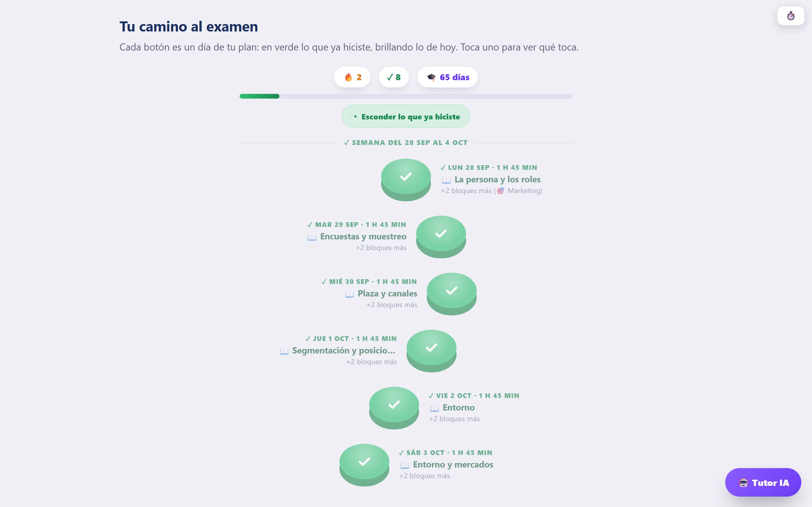Open the Mar 29 Sep completed day button
812x507 pixels.
(x=441, y=237)
